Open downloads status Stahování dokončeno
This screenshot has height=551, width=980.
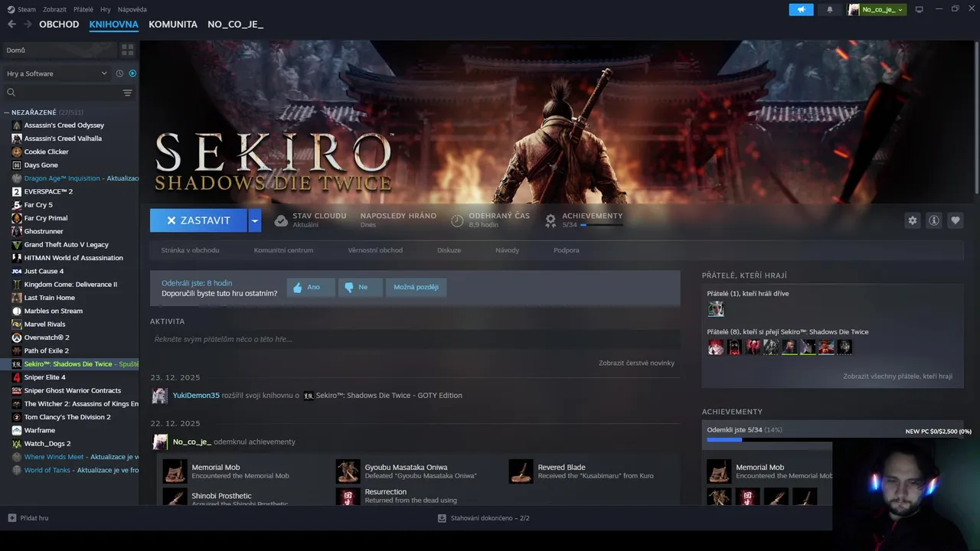tap(483, 518)
